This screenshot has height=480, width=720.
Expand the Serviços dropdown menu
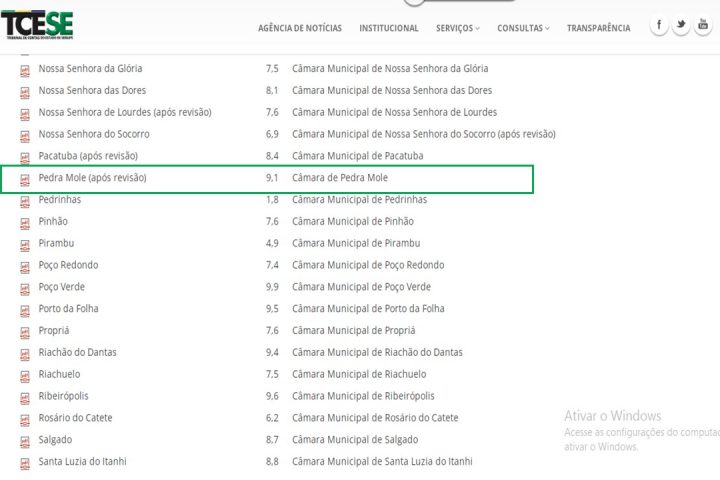click(x=458, y=28)
